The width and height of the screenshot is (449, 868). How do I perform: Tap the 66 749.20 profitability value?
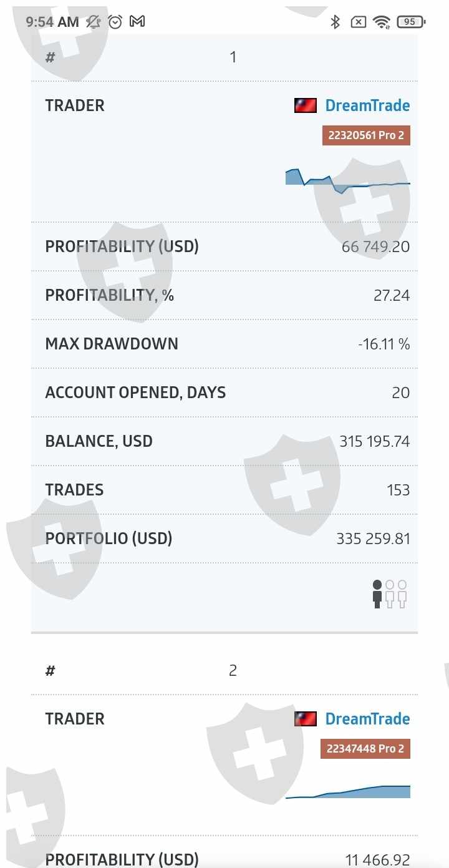tap(375, 246)
